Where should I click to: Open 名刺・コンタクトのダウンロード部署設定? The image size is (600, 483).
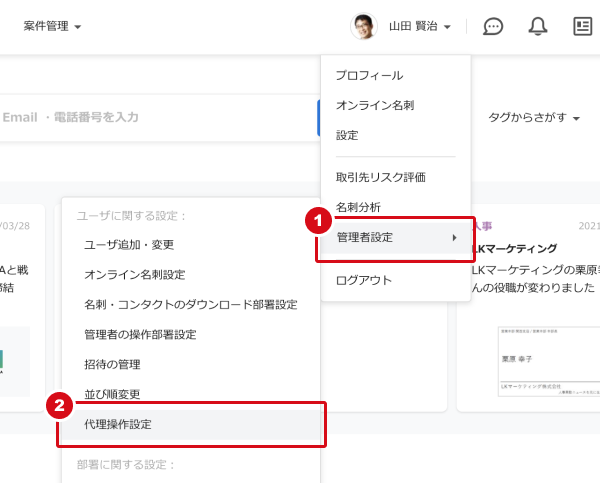pyautogui.click(x=191, y=304)
